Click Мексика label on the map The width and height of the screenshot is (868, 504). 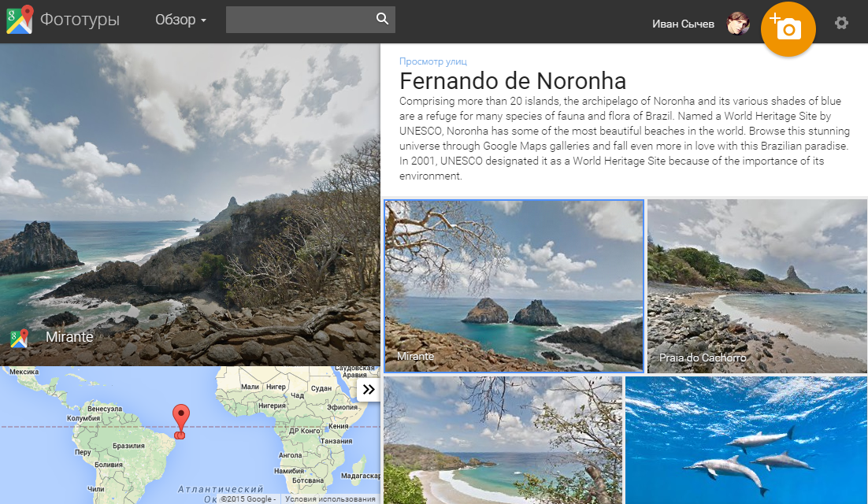point(24,372)
